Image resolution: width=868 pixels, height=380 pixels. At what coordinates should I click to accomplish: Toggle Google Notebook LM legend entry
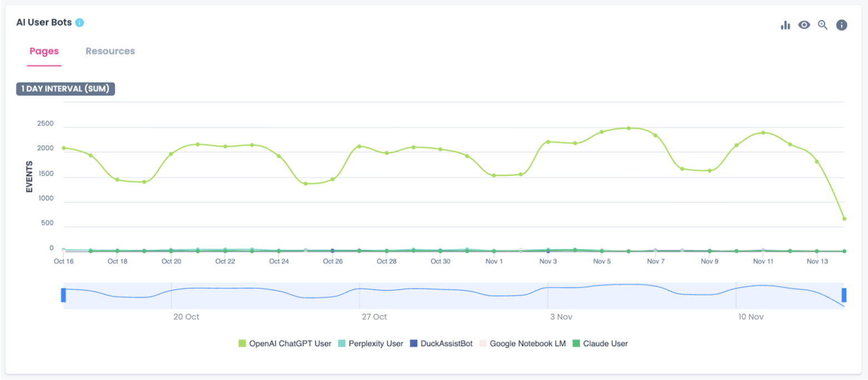522,343
